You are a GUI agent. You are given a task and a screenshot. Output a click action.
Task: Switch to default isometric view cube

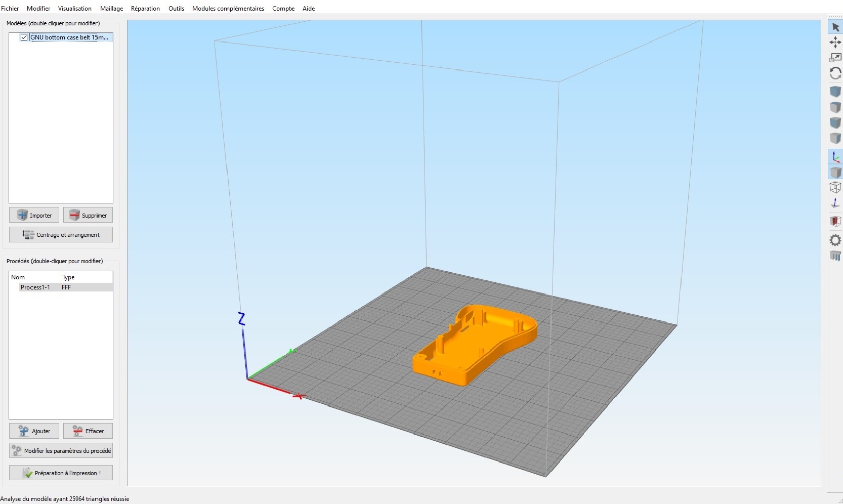(x=835, y=92)
